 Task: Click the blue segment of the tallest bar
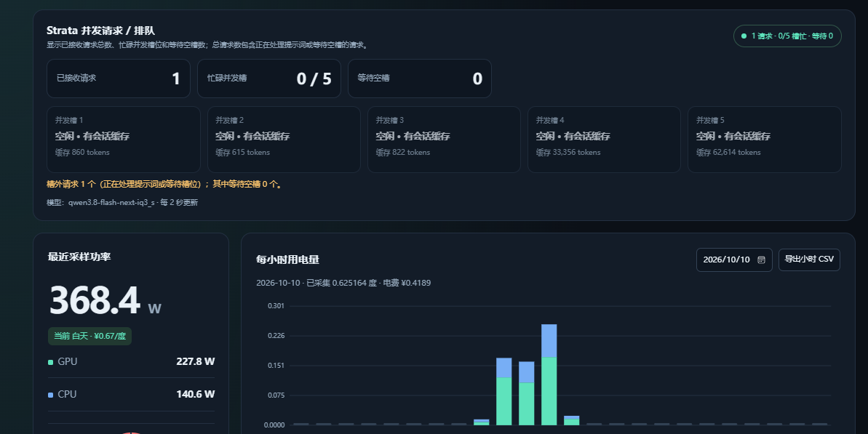pyautogui.click(x=549, y=340)
